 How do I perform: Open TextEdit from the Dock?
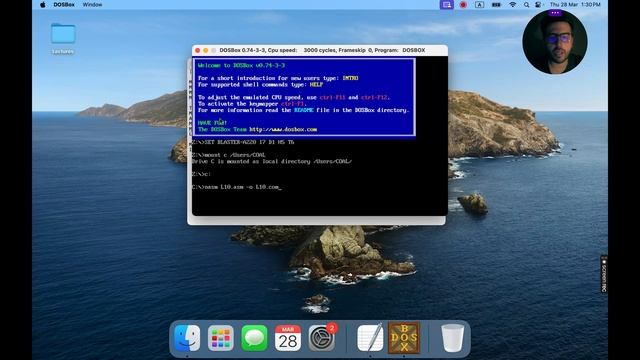tap(370, 338)
